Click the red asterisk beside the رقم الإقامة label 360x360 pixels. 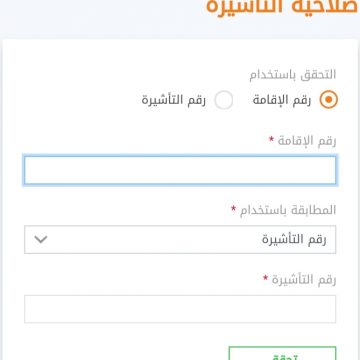[x=272, y=139]
